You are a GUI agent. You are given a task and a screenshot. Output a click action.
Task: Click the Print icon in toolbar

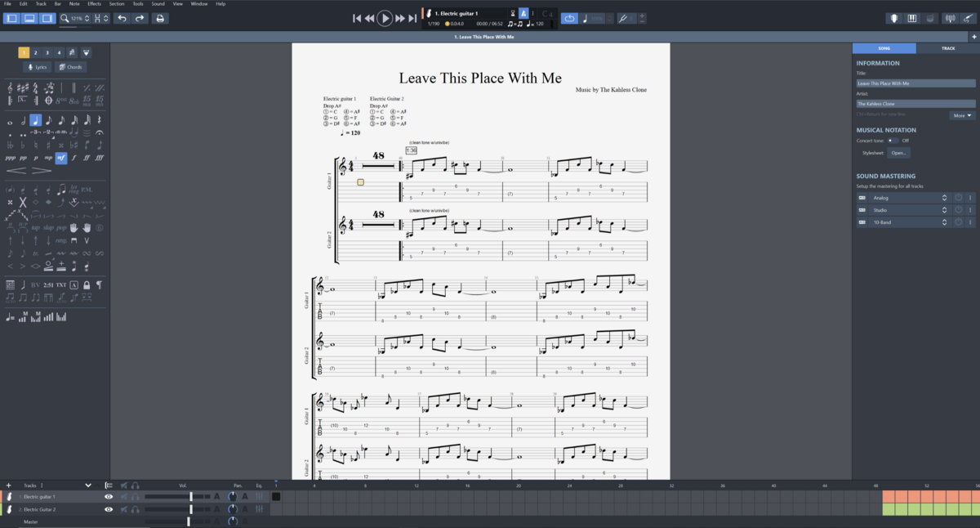pyautogui.click(x=160, y=18)
